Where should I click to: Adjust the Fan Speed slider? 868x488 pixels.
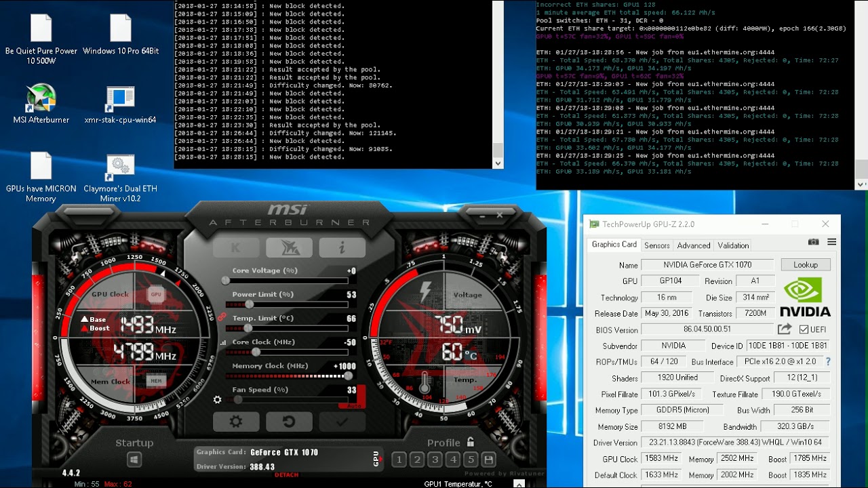coord(286,399)
